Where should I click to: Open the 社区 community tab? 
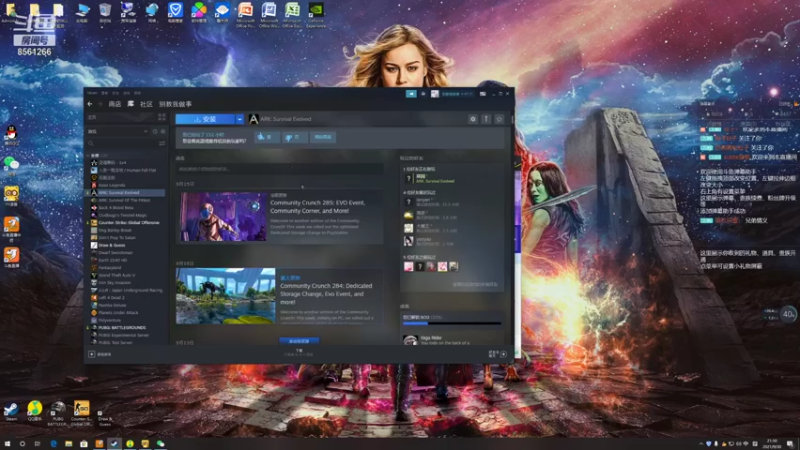coord(146,104)
